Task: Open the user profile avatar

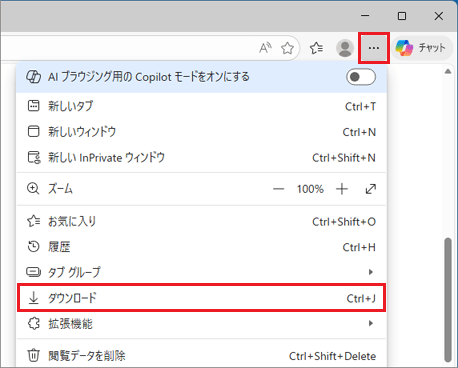Action: (x=345, y=48)
